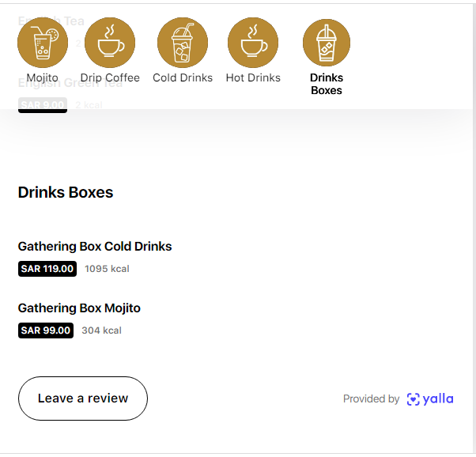Viewport: 476px width, 457px height.
Task: Select the Drinks Boxes bold label
Action: click(327, 84)
